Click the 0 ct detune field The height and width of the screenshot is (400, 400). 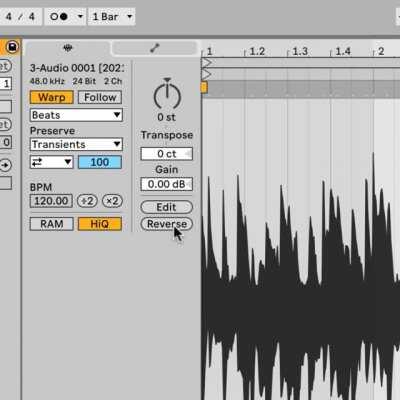[x=166, y=154]
